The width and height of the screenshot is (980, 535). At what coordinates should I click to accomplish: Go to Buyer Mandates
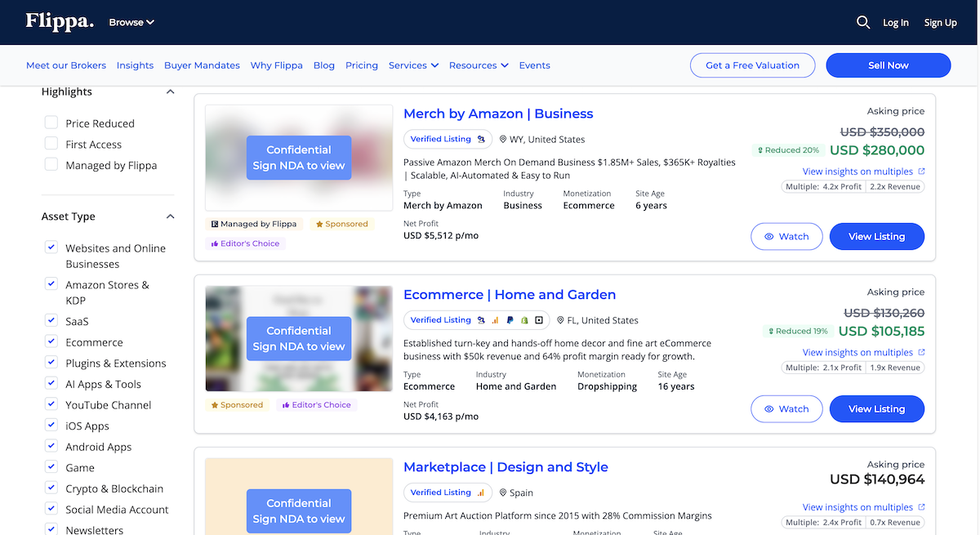coord(202,65)
